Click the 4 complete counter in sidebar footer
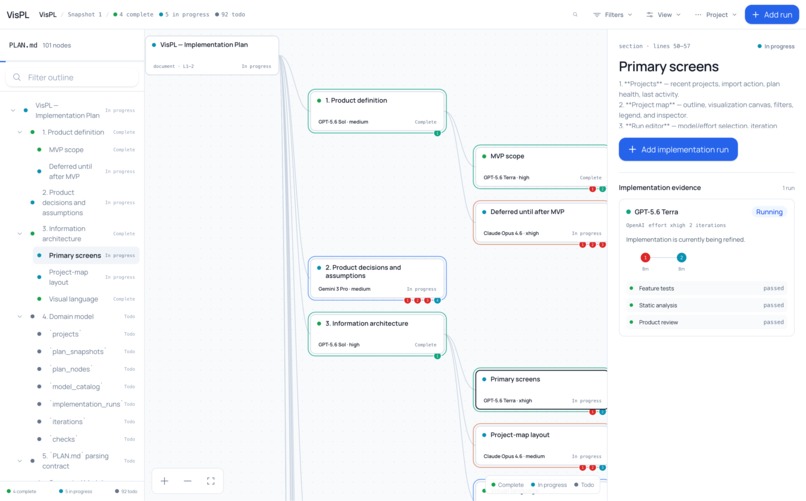Screen dimensions: 806x501 click(x=22, y=491)
